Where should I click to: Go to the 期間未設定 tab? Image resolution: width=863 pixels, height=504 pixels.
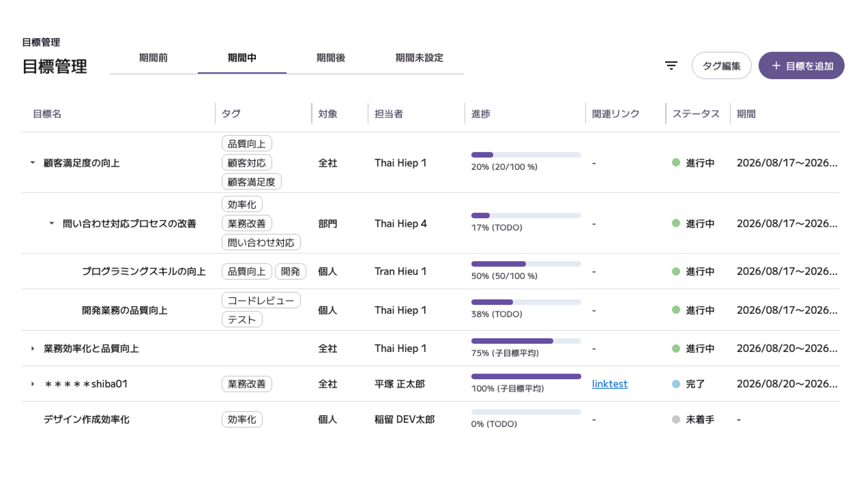pos(420,58)
